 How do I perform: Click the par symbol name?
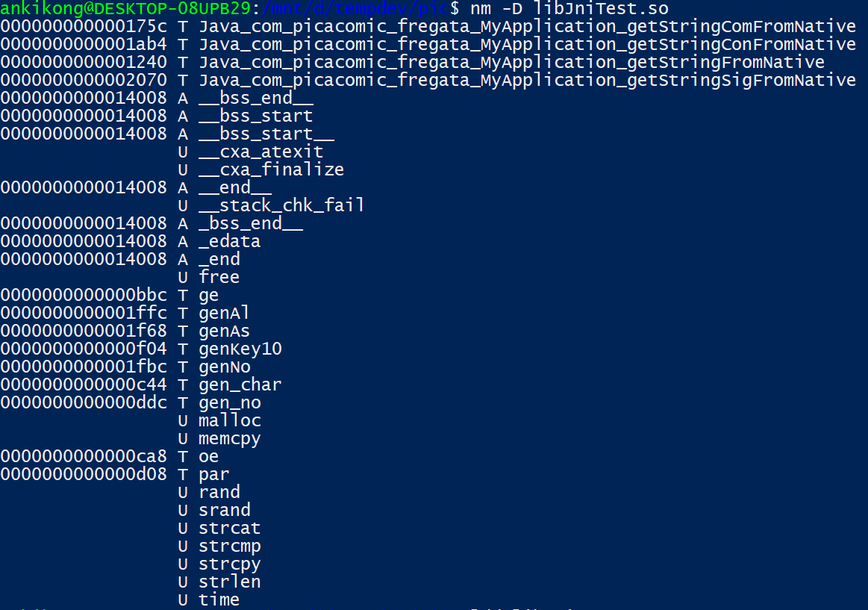click(x=213, y=474)
